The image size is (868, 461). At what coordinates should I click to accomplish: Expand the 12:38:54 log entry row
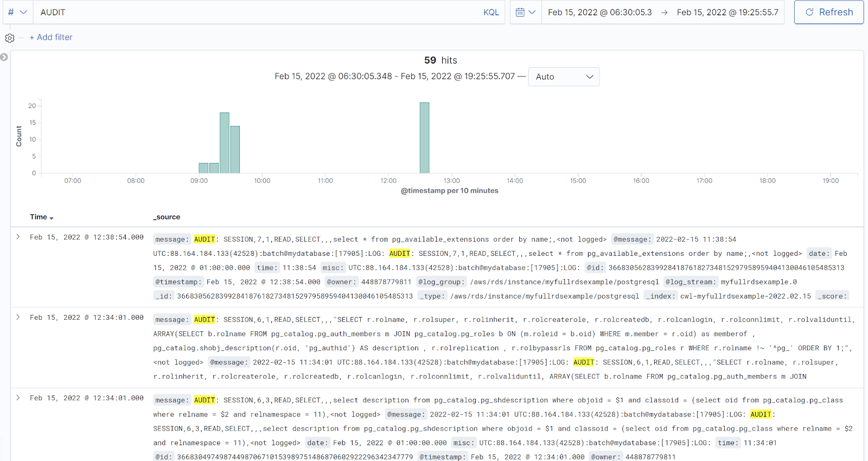[18, 237]
